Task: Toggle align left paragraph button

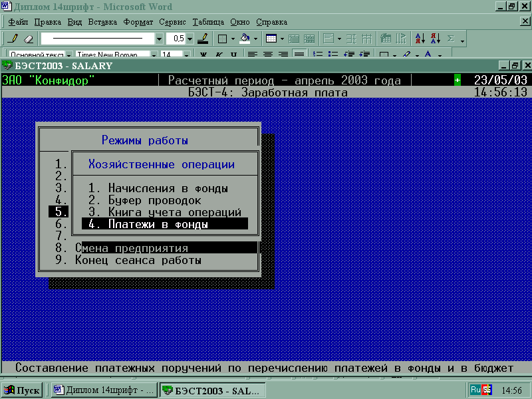Action: [x=253, y=55]
